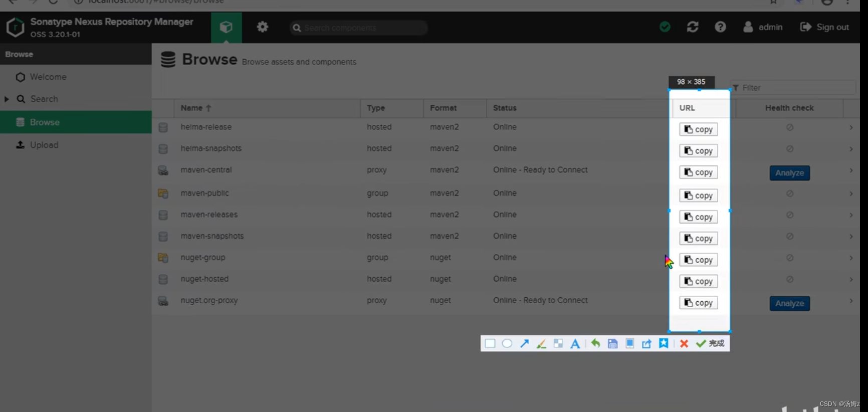Open maven-snapshots row chevron

coord(851,237)
